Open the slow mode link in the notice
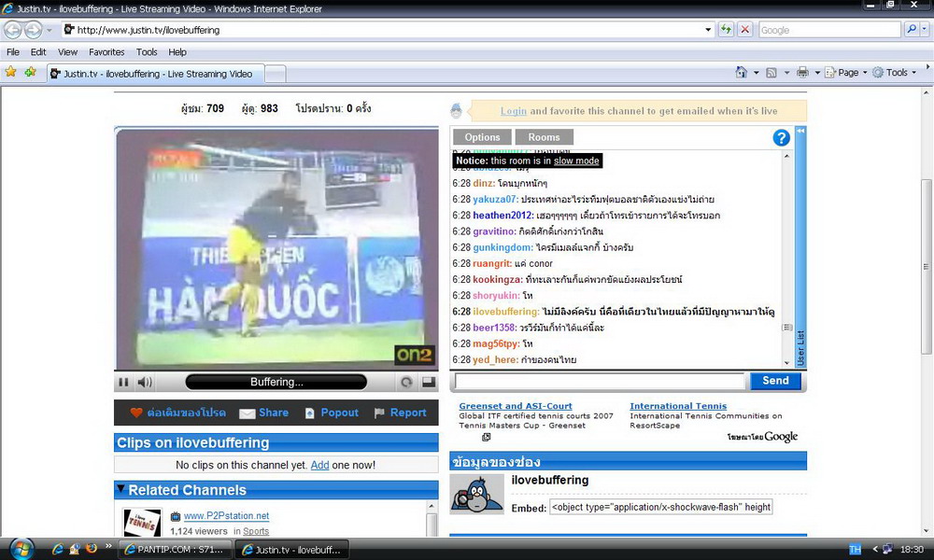The width and height of the screenshot is (934, 560). click(576, 161)
